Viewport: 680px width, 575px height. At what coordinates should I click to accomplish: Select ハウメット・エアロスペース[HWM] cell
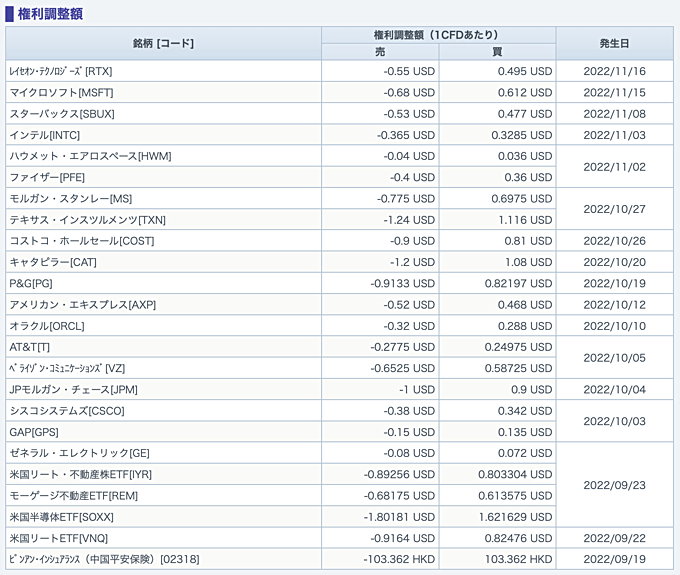(x=163, y=156)
